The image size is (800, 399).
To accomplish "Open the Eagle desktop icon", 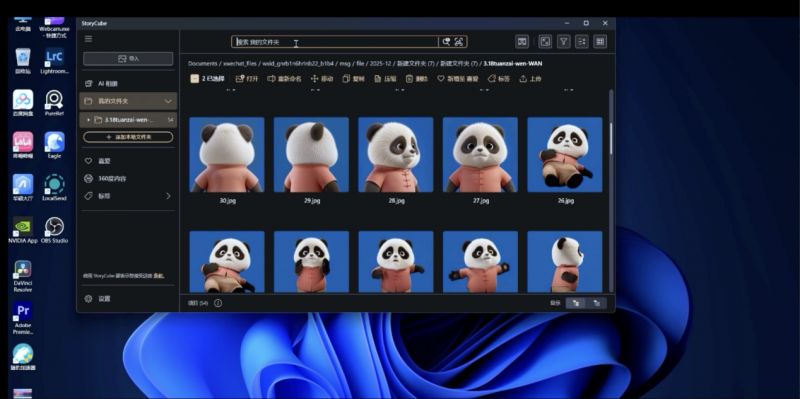I will point(54,145).
